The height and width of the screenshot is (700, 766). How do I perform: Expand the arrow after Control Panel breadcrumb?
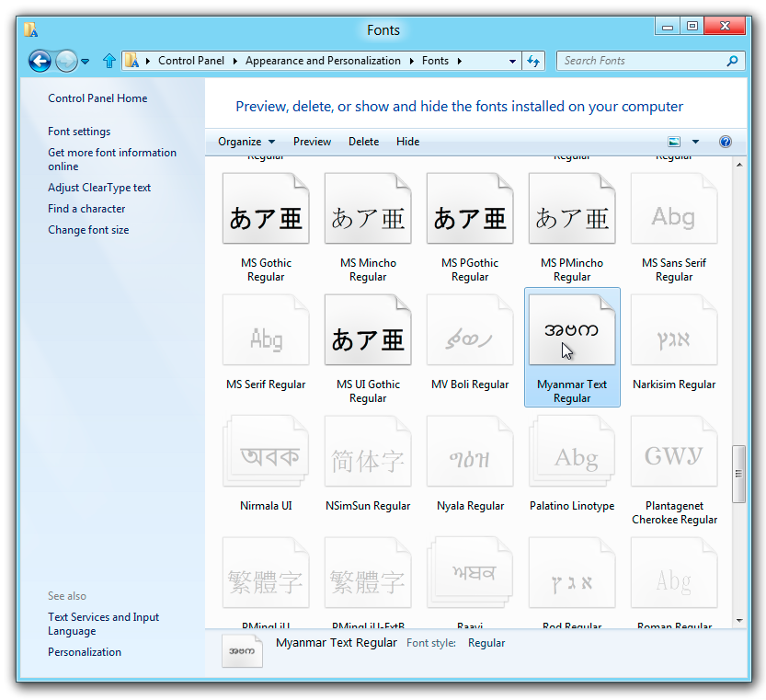[x=235, y=61]
